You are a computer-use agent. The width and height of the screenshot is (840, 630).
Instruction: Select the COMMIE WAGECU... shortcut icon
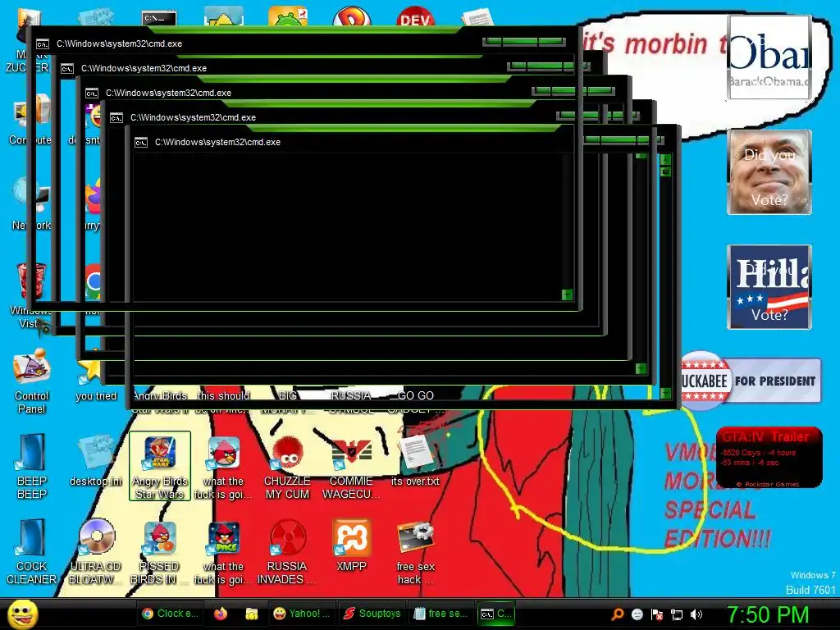tap(351, 453)
